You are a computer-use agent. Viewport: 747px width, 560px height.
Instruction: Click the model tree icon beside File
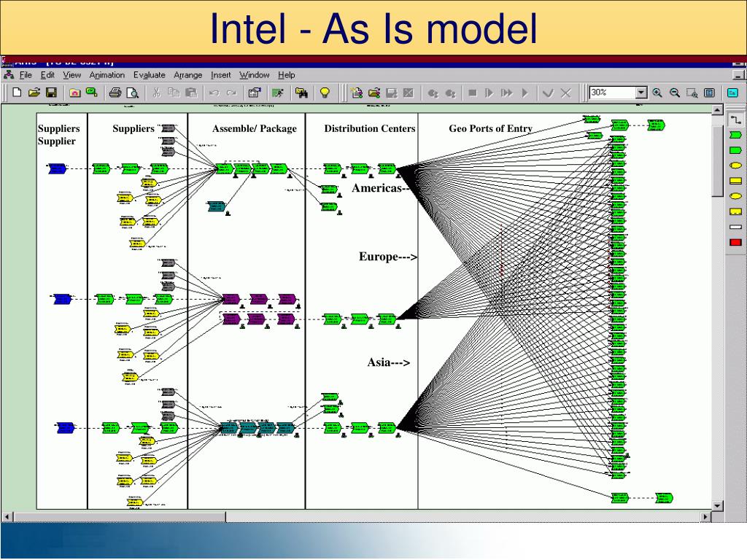8,75
